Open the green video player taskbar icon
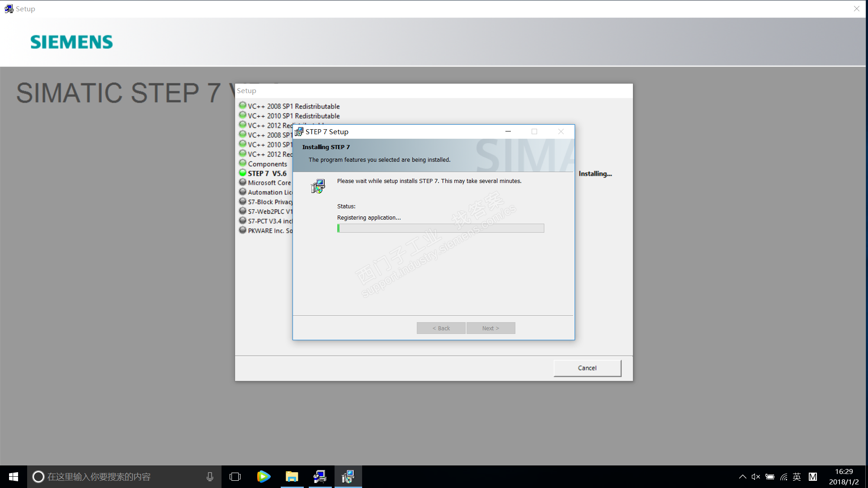Image resolution: width=868 pixels, height=488 pixels. coord(264,477)
